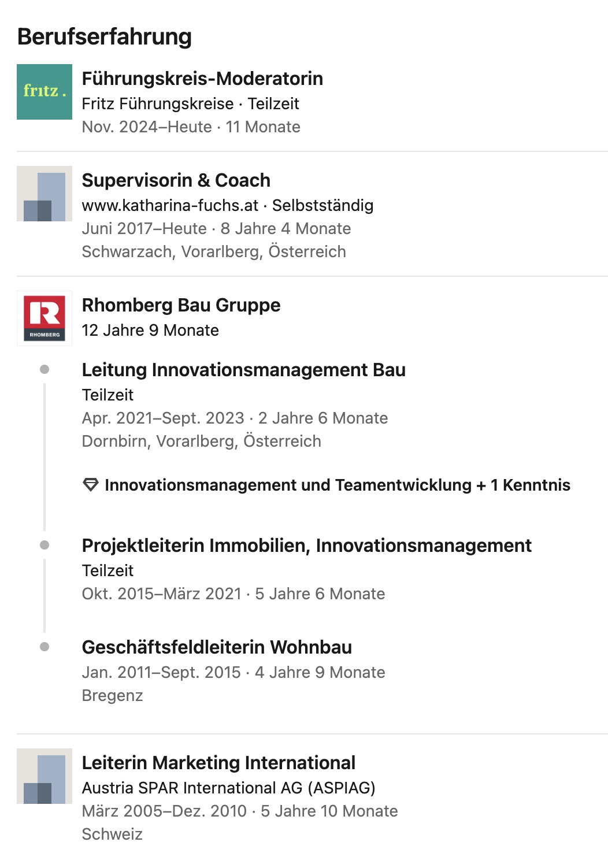Click Austria SPAR International AG (ASPIAG) text

(228, 788)
